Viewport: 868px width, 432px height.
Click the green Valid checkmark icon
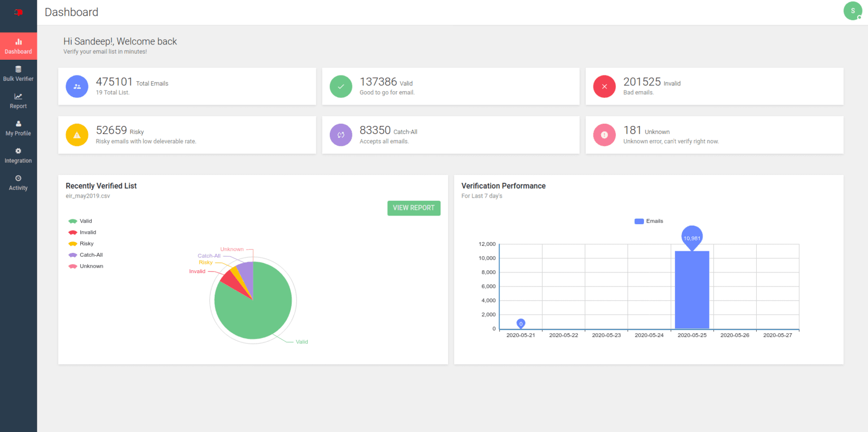coord(341,86)
